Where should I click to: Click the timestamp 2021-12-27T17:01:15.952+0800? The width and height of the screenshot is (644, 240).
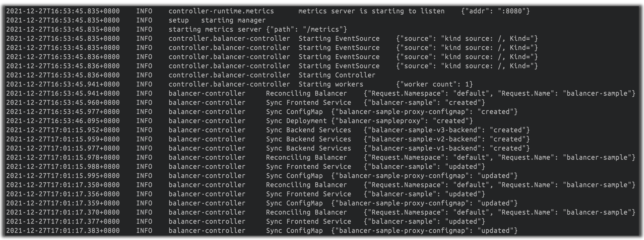(63, 130)
